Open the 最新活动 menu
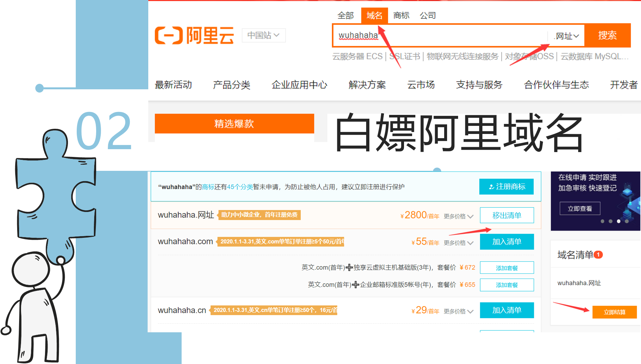Screen dimensions: 641x364 [173, 85]
